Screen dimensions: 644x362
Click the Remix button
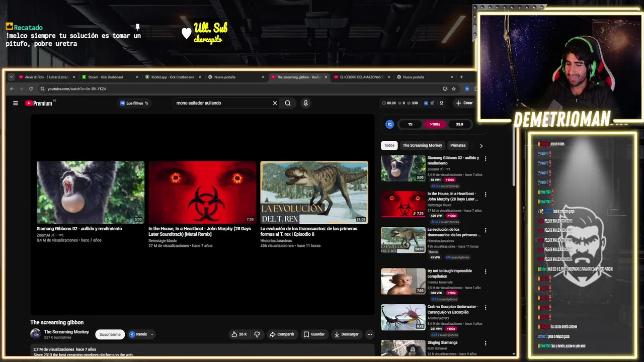tap(138, 334)
